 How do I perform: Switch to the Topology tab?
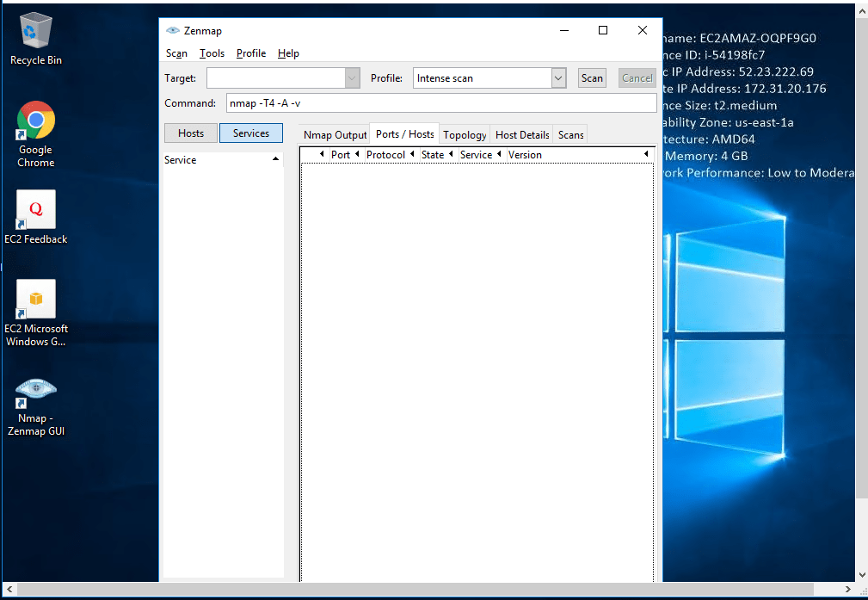(465, 135)
